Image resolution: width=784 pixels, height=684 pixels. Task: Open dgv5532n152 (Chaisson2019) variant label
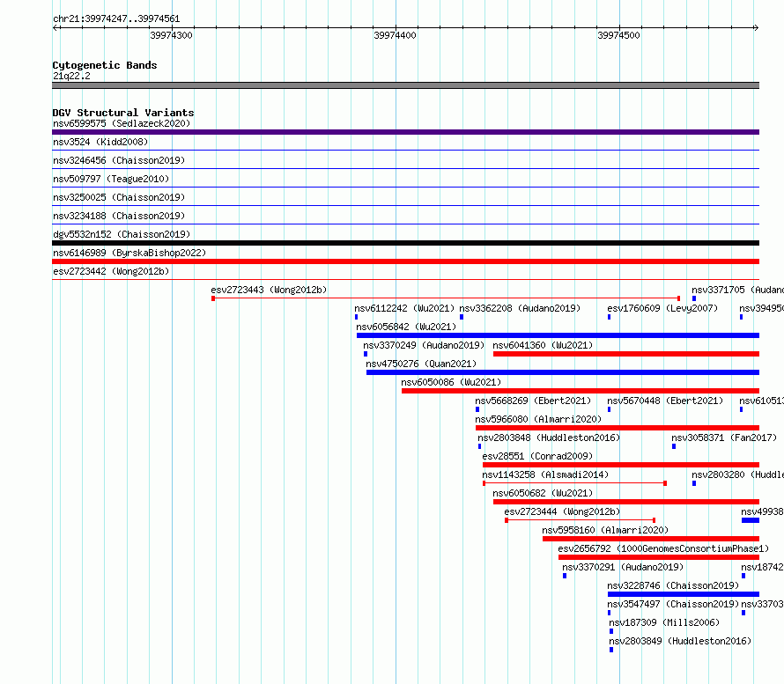122,234
